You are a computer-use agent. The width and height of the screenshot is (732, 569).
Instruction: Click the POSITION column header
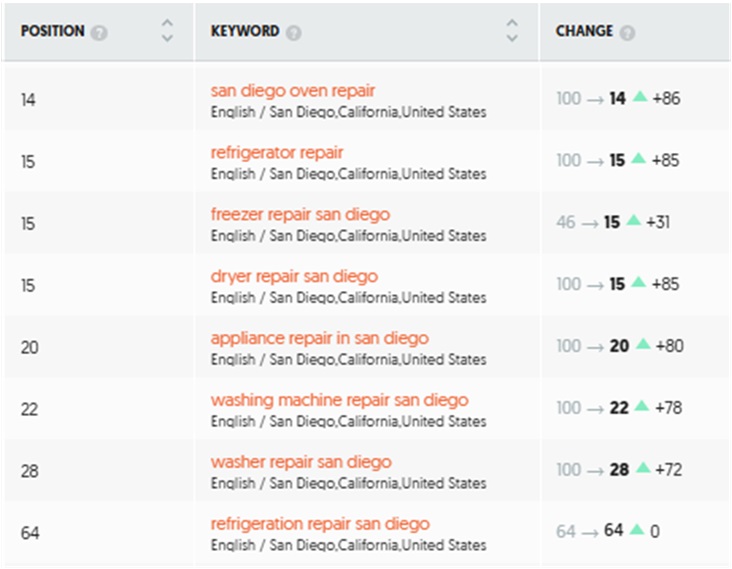52,31
